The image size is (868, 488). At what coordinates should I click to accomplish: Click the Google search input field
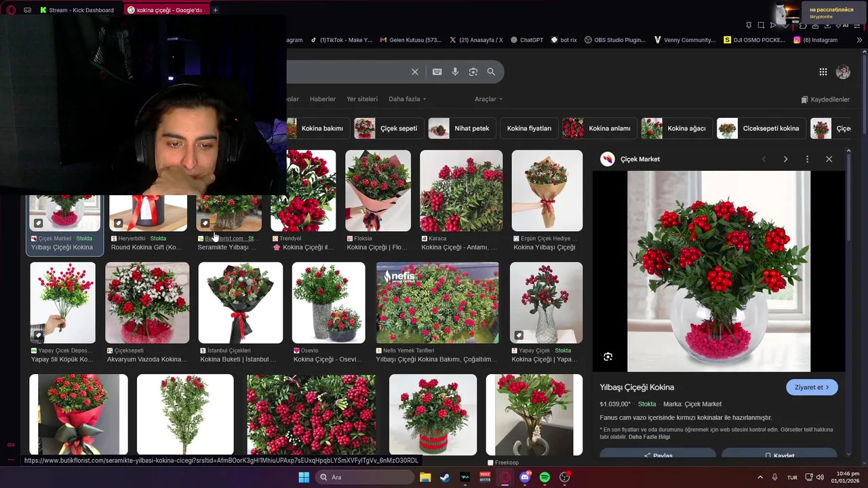346,72
